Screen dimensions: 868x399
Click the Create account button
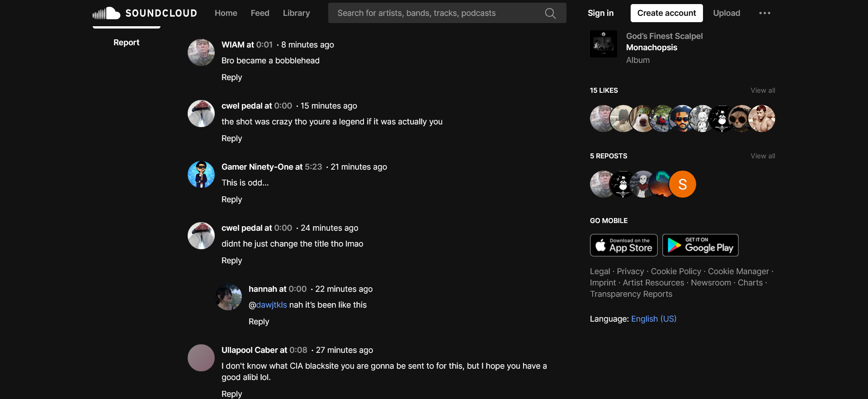point(666,13)
